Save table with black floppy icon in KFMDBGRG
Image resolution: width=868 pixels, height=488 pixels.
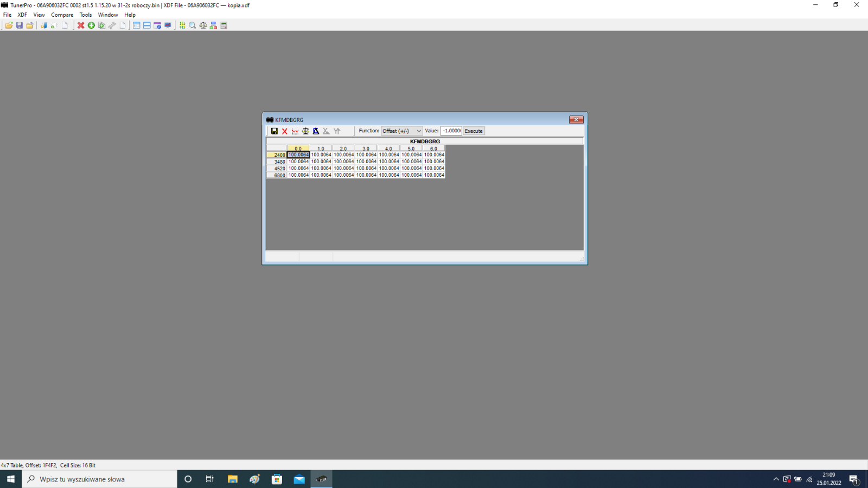[275, 131]
